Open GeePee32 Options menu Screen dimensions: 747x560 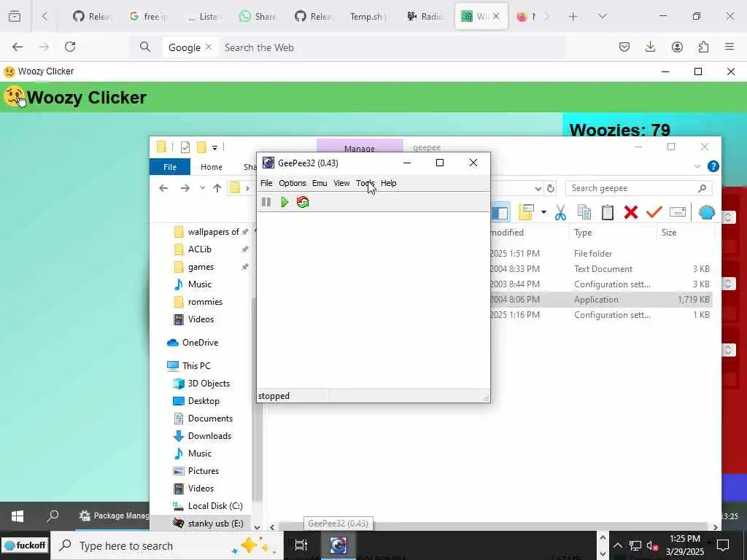pos(292,183)
